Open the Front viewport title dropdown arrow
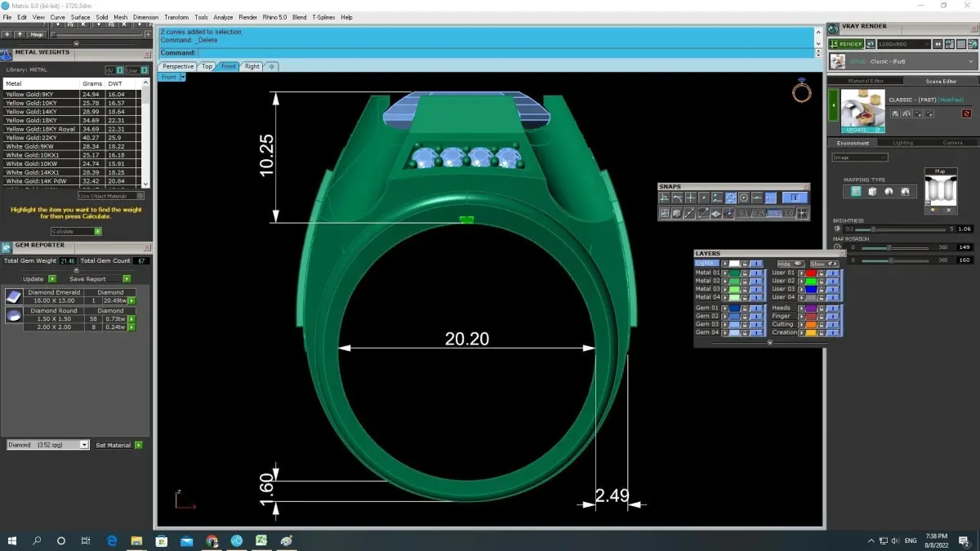 (x=183, y=77)
